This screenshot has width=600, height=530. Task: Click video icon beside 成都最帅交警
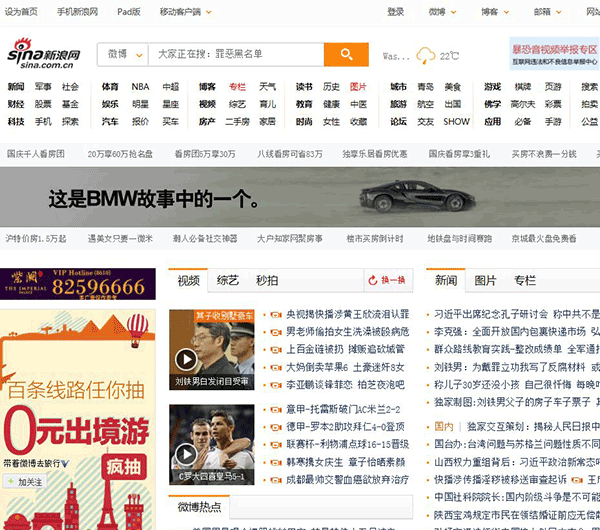pyautogui.click(x=276, y=480)
